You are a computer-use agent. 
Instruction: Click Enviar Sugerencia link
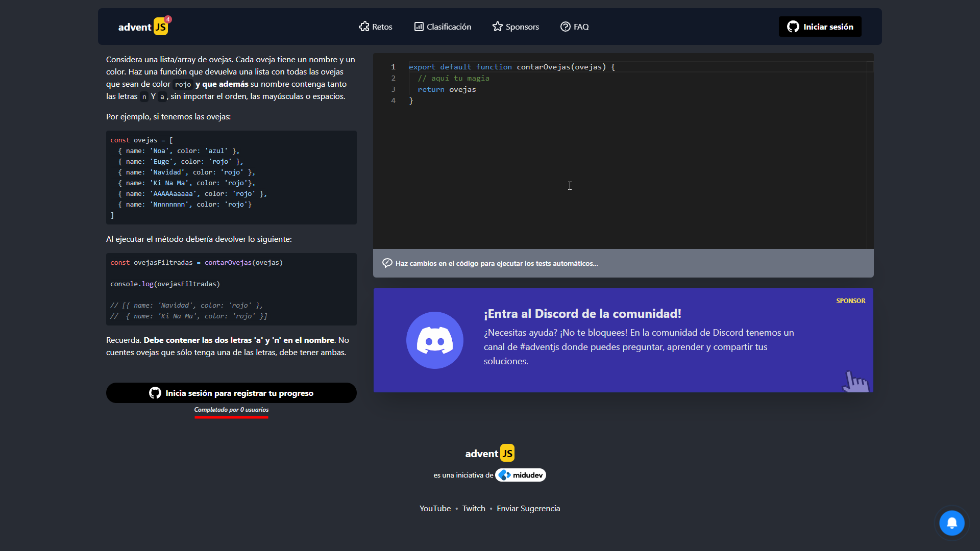tap(528, 508)
